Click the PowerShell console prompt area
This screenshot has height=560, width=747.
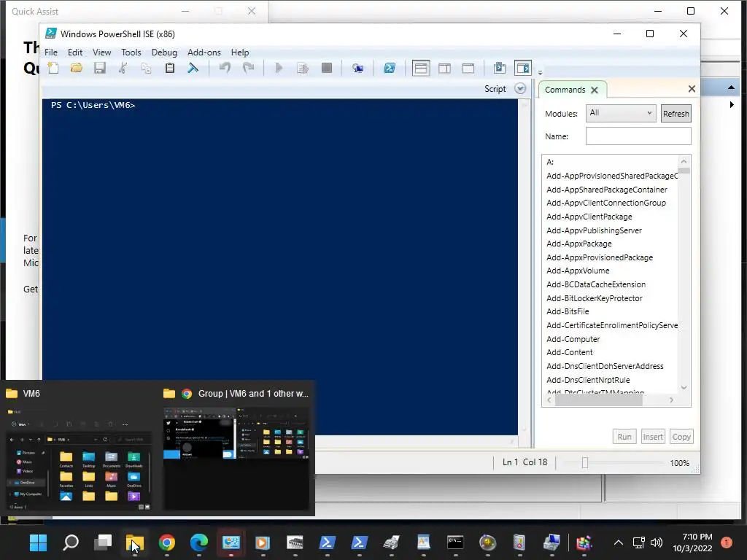coord(279,267)
